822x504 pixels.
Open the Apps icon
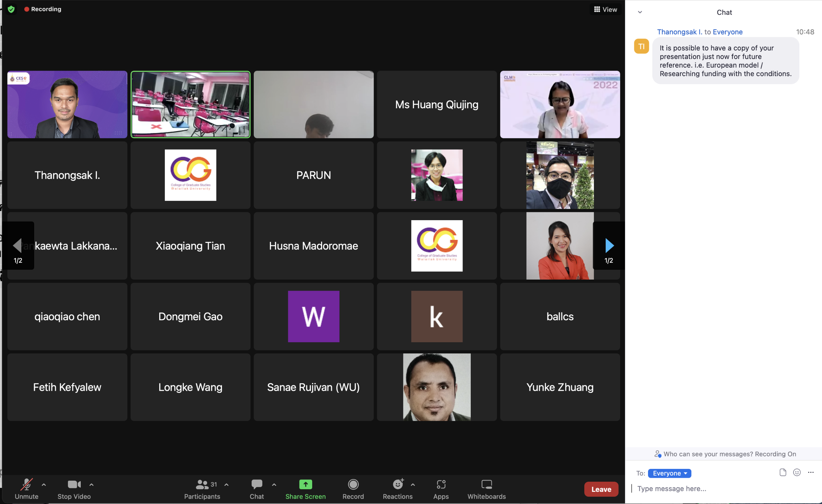(441, 484)
